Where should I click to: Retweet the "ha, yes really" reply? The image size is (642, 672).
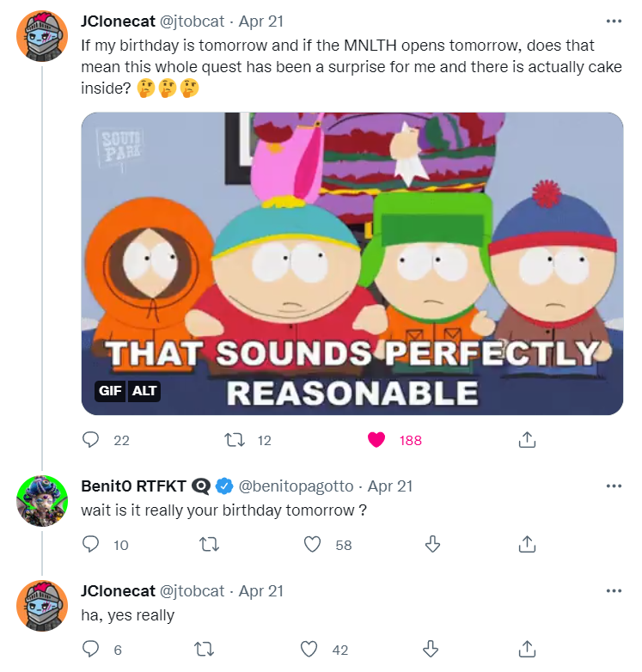coord(207,650)
